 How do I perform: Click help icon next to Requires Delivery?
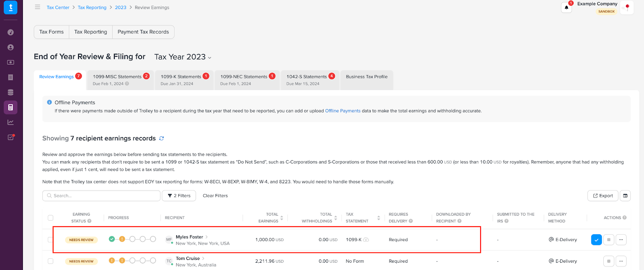pyautogui.click(x=411, y=221)
